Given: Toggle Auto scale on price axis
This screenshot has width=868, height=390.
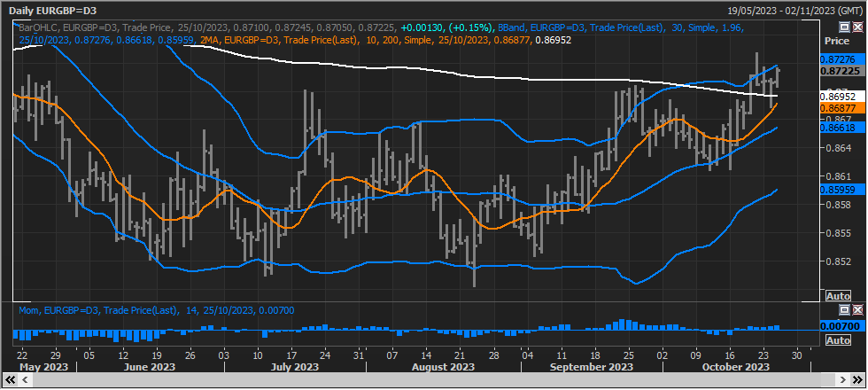Looking at the screenshot, I should point(837,295).
